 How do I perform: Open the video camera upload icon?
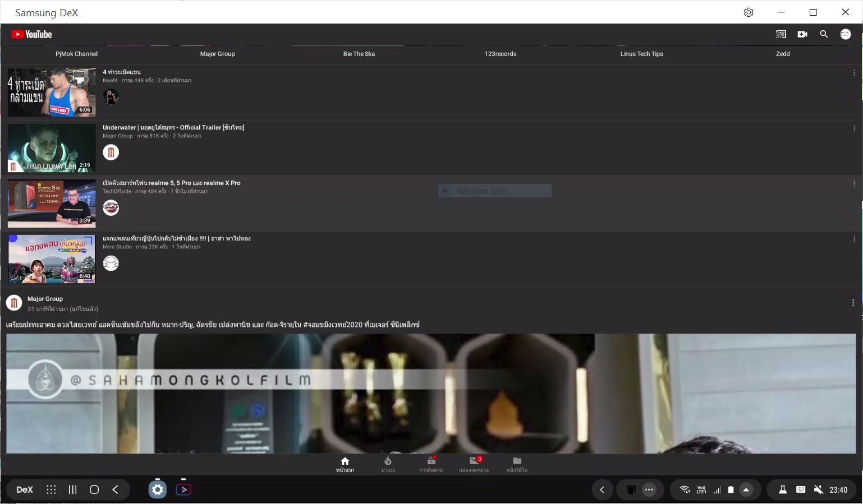click(x=802, y=34)
